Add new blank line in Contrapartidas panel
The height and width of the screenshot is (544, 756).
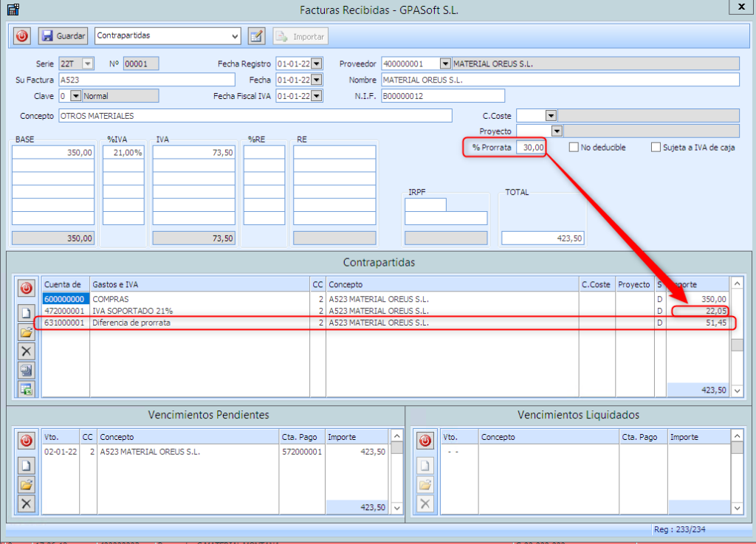[x=27, y=313]
